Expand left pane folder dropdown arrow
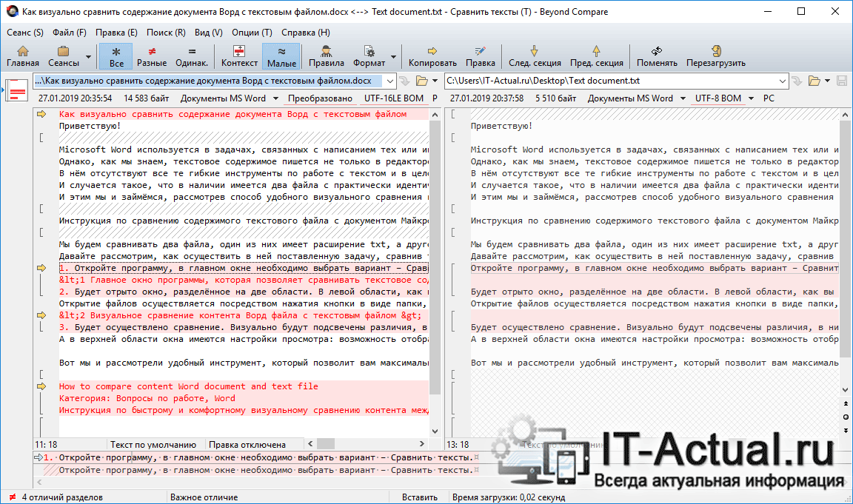The image size is (853, 504). [x=435, y=81]
